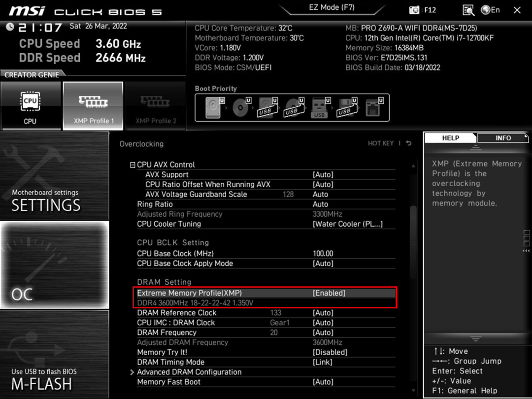Change language via the globe En icon
Image resolution: width=532 pixels, height=399 pixels.
pyautogui.click(x=490, y=10)
